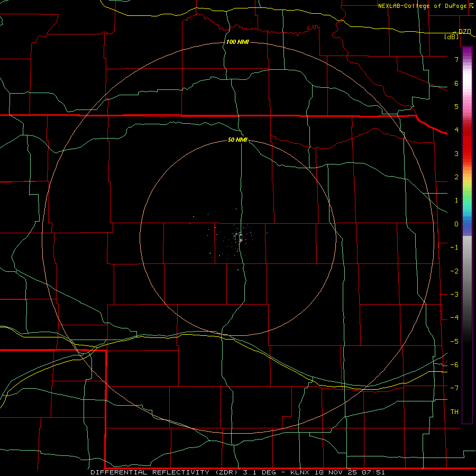Image resolution: width=476 pixels, height=476 pixels.
Task: Select the 7 dB mark on color scale
Action: (x=456, y=59)
